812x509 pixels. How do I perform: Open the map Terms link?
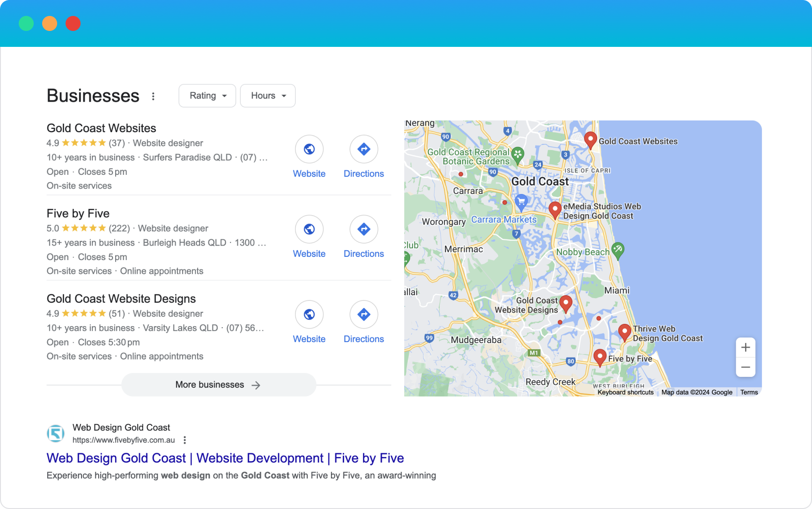coord(749,392)
